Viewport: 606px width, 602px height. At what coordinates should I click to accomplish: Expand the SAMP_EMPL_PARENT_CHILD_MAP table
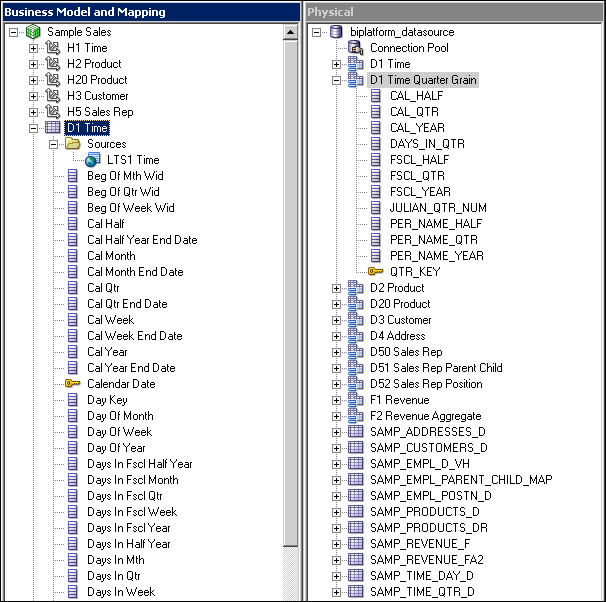coord(336,480)
